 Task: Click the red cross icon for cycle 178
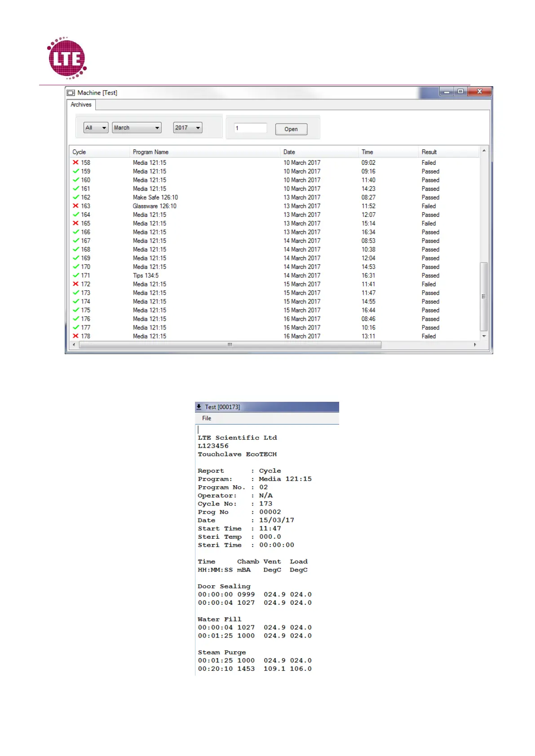click(x=75, y=336)
